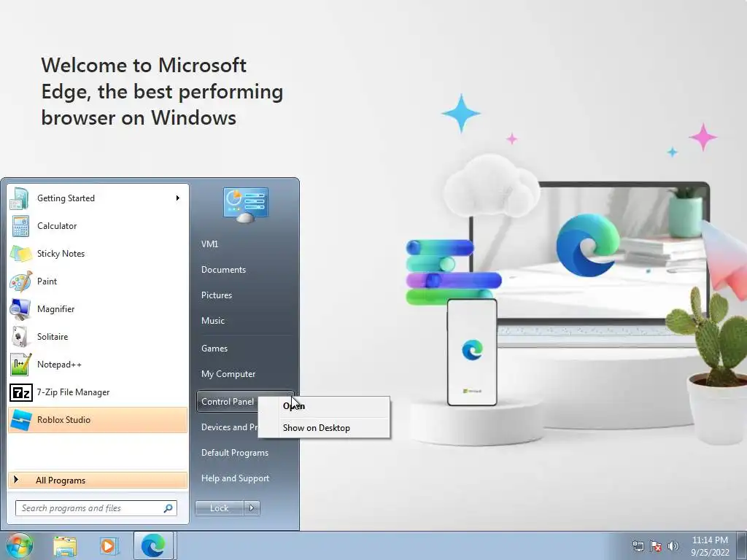Screen dimensions: 747x560
Task: Open Sticky Notes icon
Action: pos(20,254)
